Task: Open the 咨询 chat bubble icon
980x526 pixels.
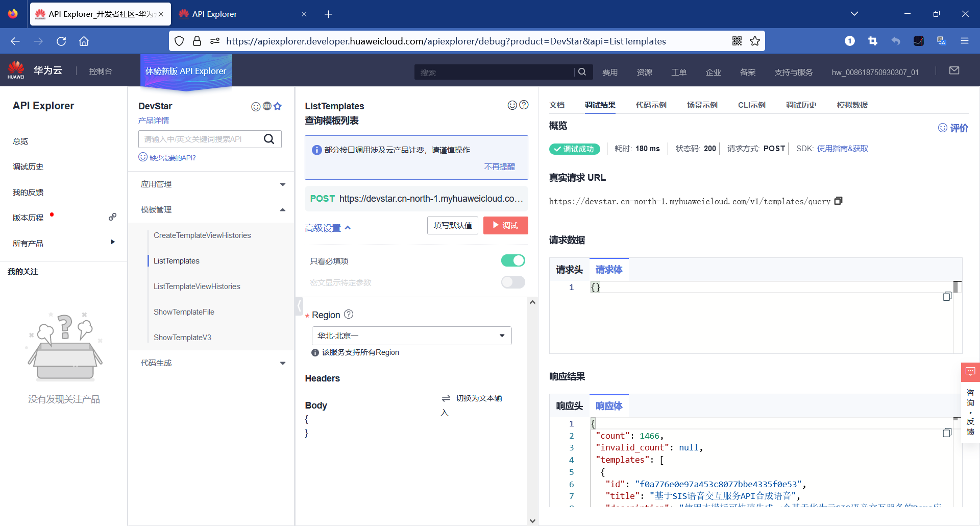Action: [x=970, y=372]
